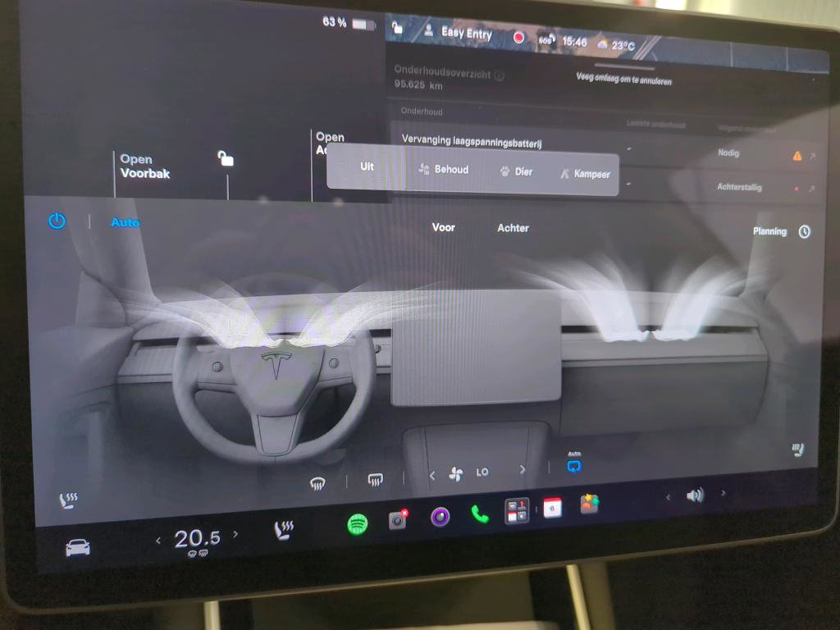
Task: Open the arrow link on Achterstallig row
Action: click(812, 189)
